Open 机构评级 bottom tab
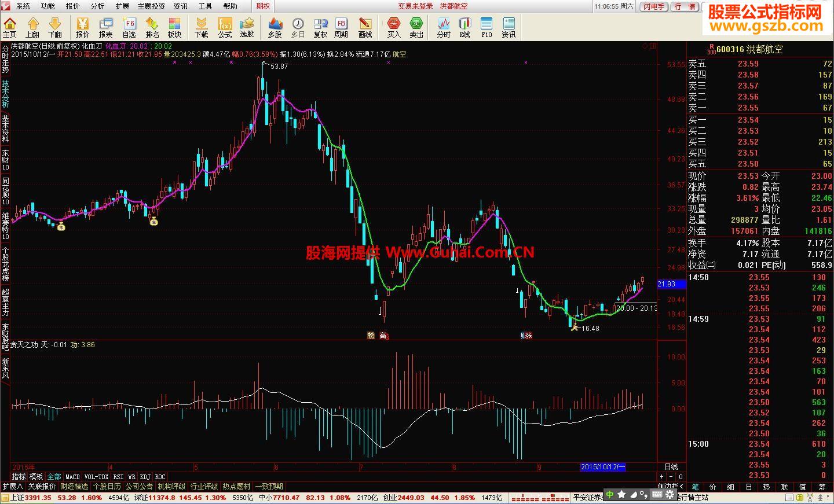Screen dimensions: 834x504 [x=171, y=487]
